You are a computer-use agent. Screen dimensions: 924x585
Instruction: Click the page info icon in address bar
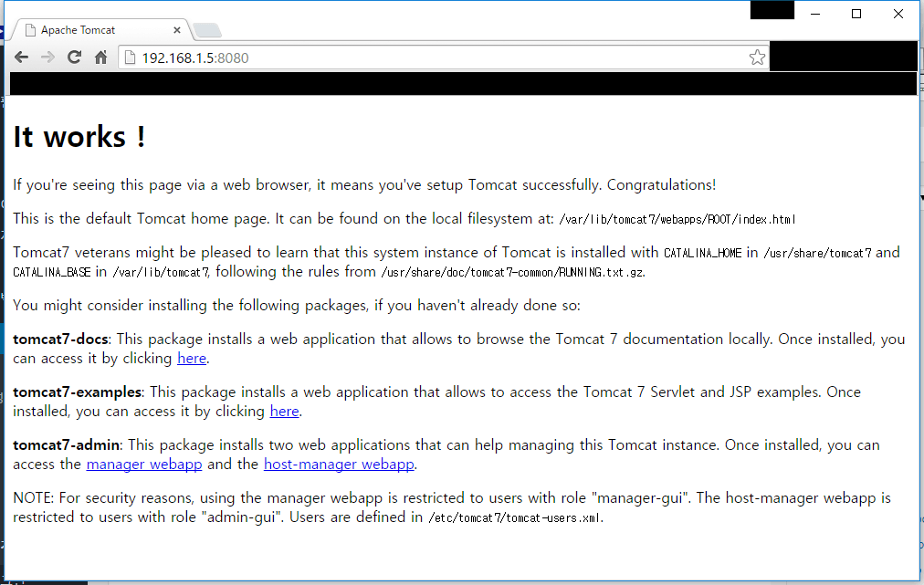coord(130,57)
